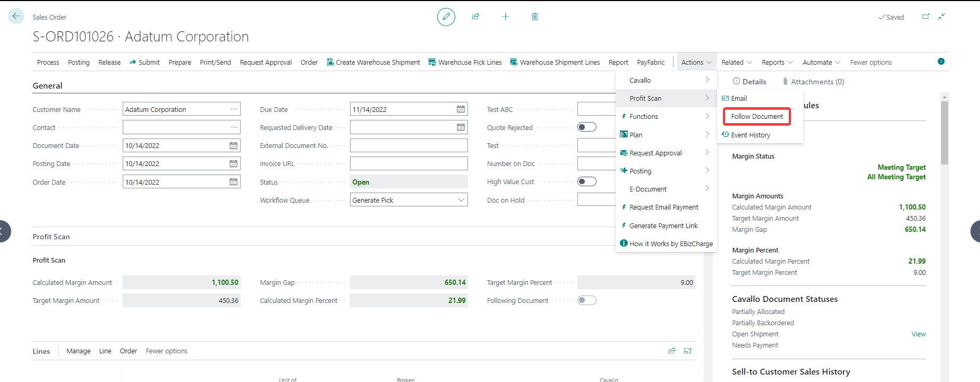Enable the High Value Cust toggle
This screenshot has width=980, height=382.
[x=586, y=182]
